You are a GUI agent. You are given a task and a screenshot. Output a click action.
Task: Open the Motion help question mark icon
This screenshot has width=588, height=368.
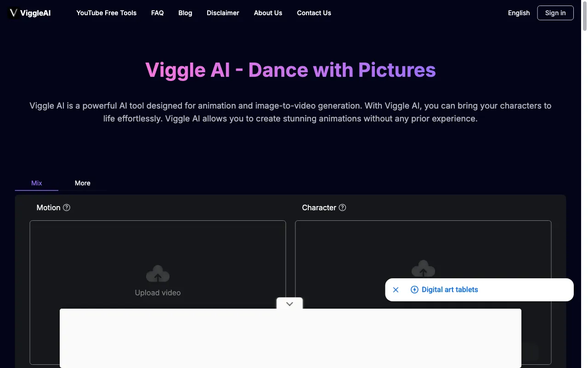coord(67,207)
